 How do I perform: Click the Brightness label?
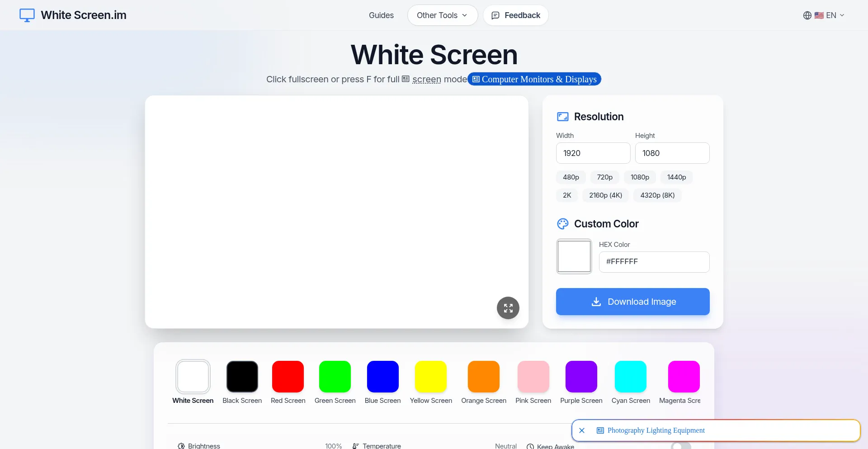pyautogui.click(x=204, y=446)
